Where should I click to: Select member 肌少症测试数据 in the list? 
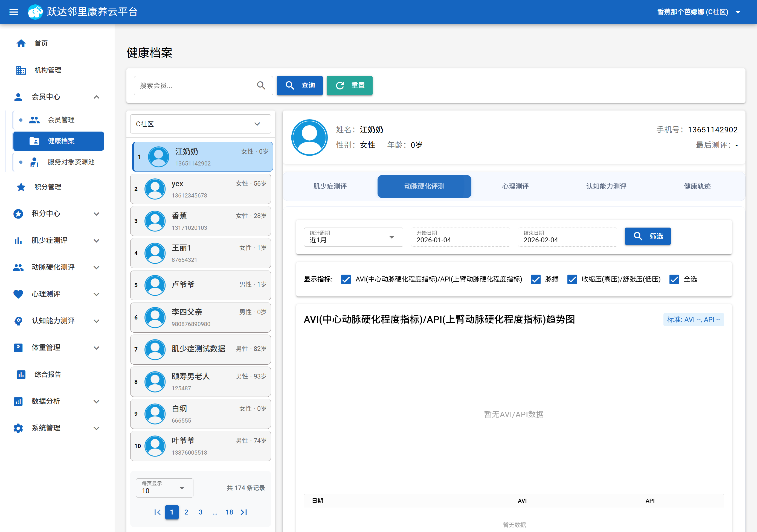(x=201, y=350)
